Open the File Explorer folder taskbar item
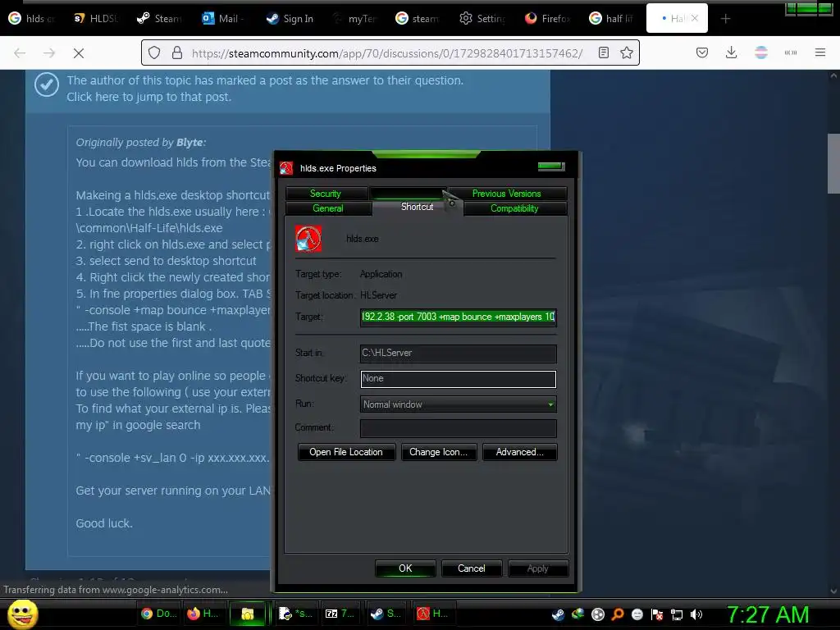This screenshot has width=840, height=630. point(248,614)
